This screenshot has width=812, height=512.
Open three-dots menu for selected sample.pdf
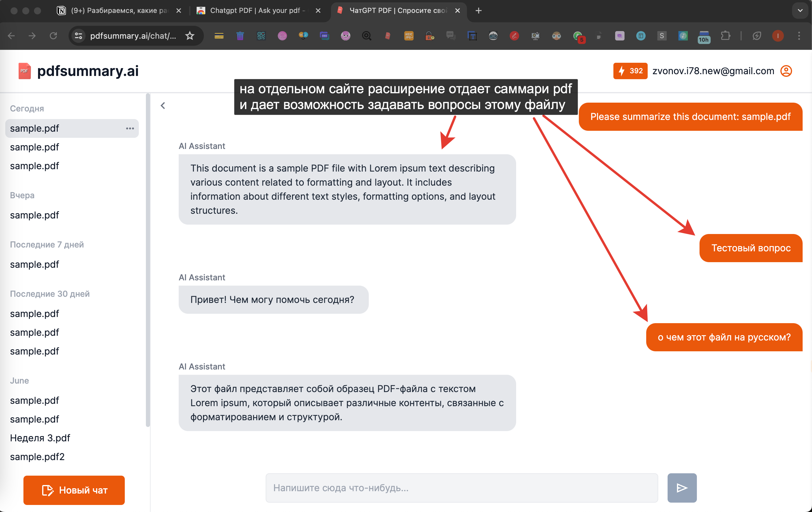[130, 128]
